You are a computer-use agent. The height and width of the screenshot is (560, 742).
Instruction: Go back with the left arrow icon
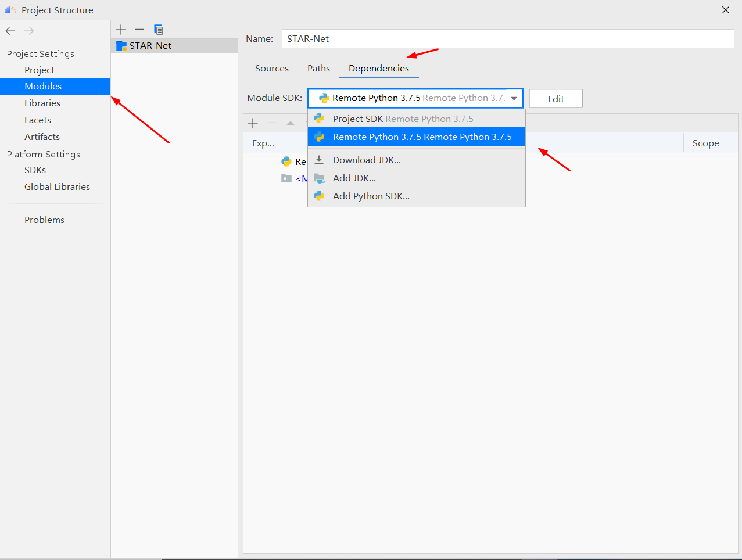click(x=10, y=31)
